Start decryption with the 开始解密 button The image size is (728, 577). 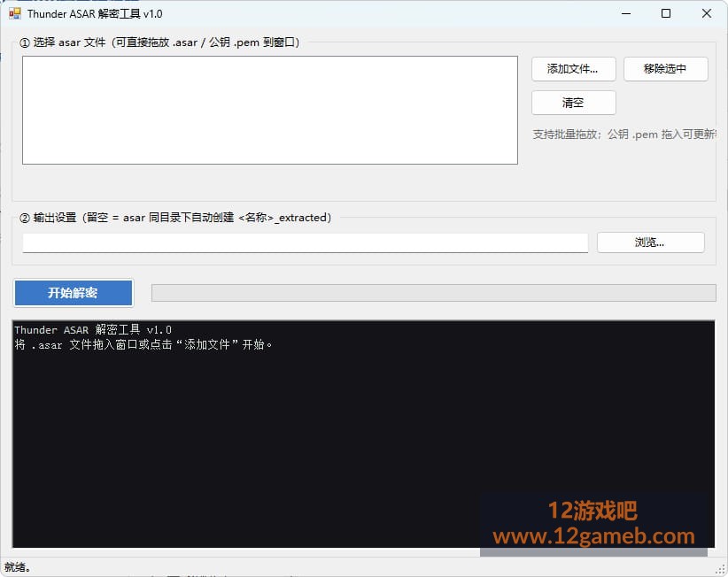(74, 293)
